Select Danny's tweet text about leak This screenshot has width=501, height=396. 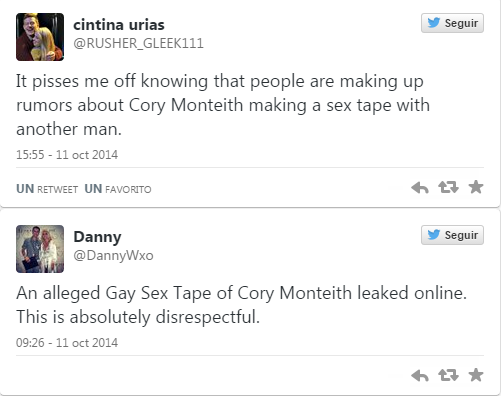(x=241, y=305)
